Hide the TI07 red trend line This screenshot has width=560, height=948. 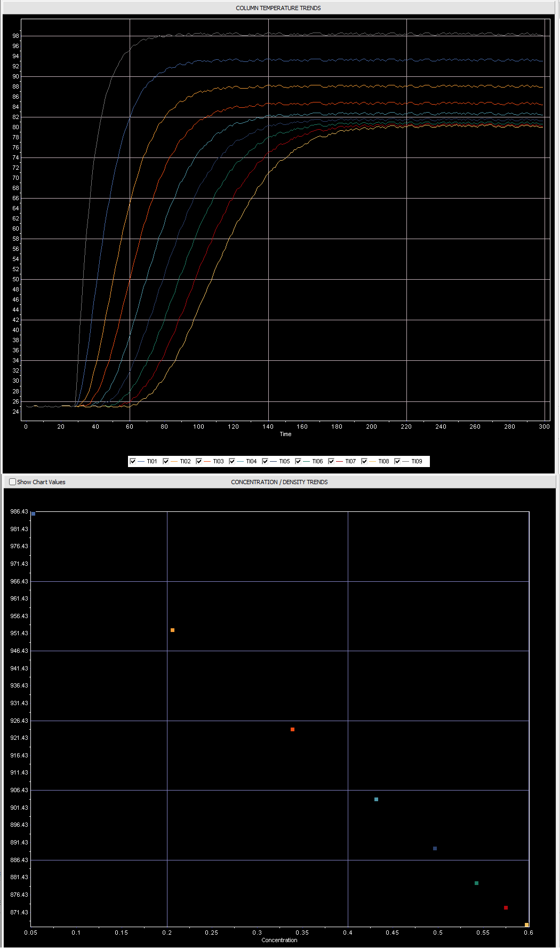[331, 461]
